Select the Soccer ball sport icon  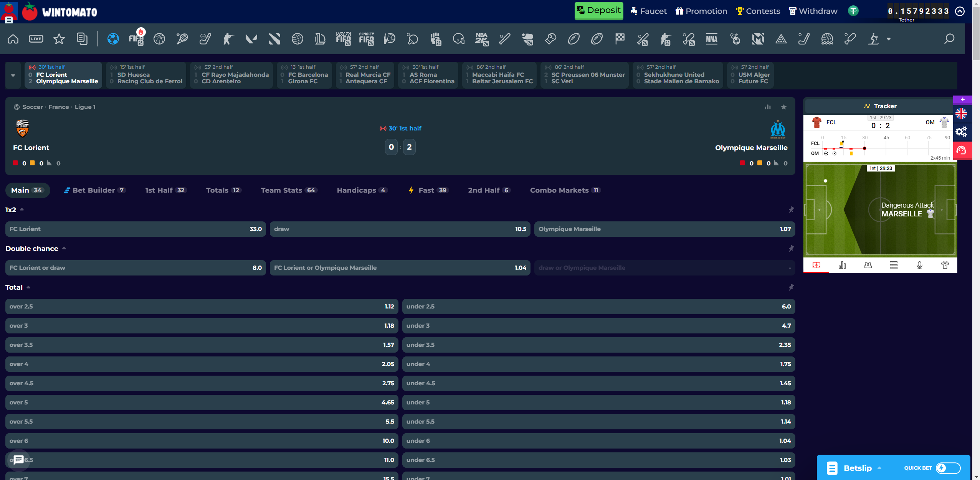coord(113,39)
